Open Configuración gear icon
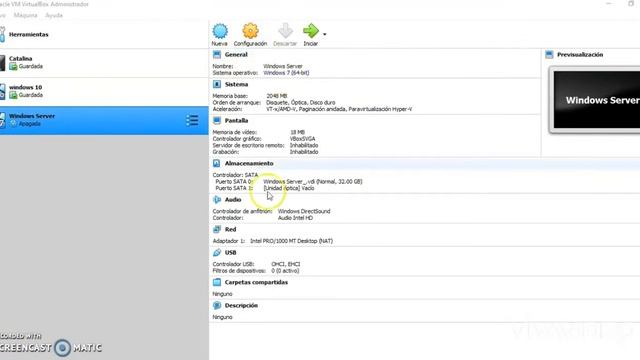This screenshot has height=360, width=640. pos(250,31)
